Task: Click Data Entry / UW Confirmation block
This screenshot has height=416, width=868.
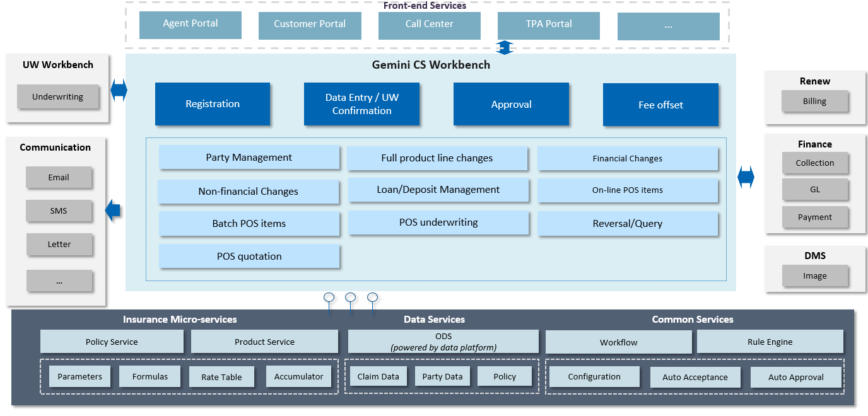Action: click(x=361, y=104)
